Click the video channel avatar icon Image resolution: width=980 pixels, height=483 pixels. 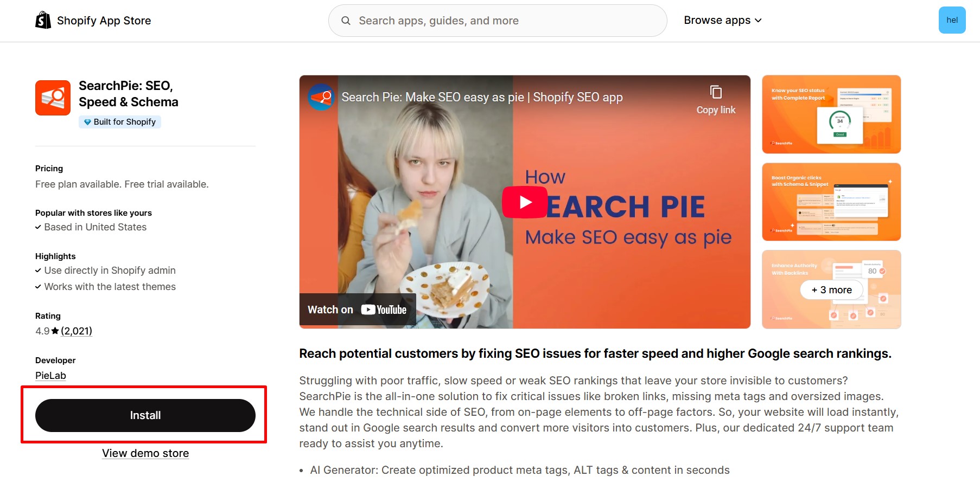[x=321, y=97]
